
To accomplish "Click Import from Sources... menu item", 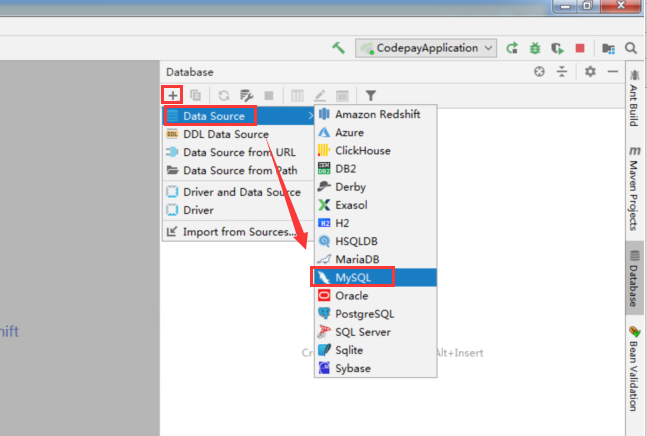I will (239, 232).
